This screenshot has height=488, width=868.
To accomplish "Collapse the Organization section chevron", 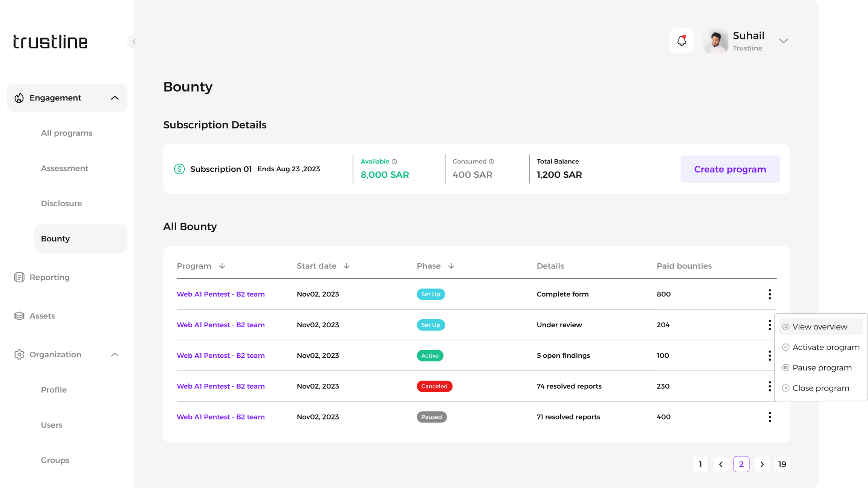I will (115, 355).
